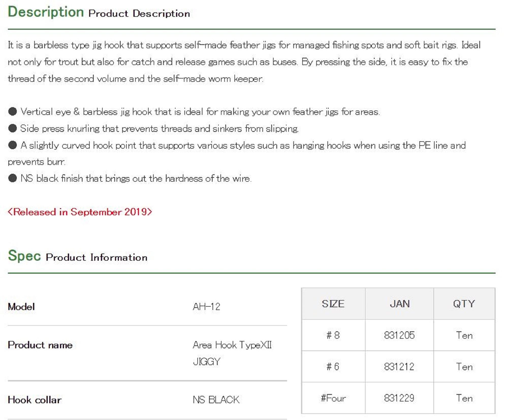
Task: Select the QTY column header
Action: (464, 304)
